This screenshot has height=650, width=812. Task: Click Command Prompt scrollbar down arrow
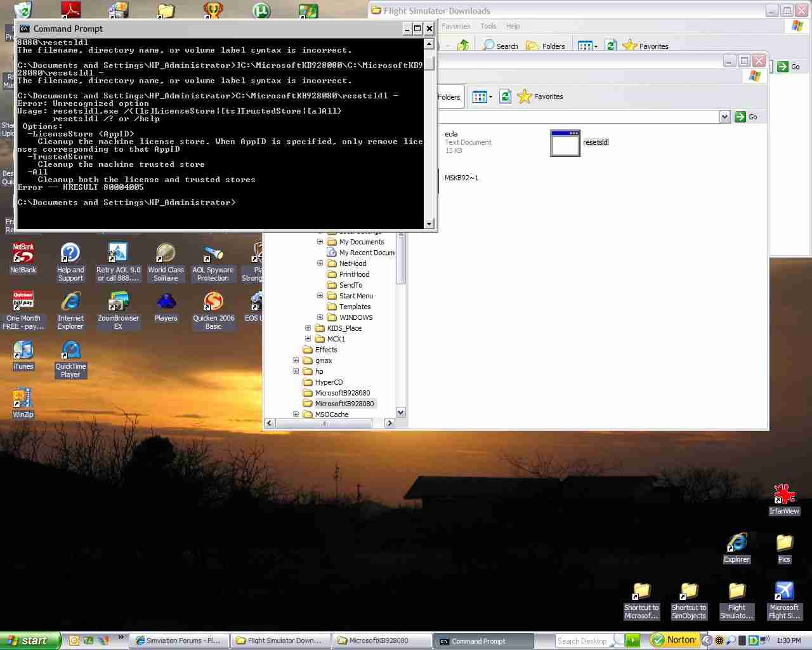click(x=429, y=223)
